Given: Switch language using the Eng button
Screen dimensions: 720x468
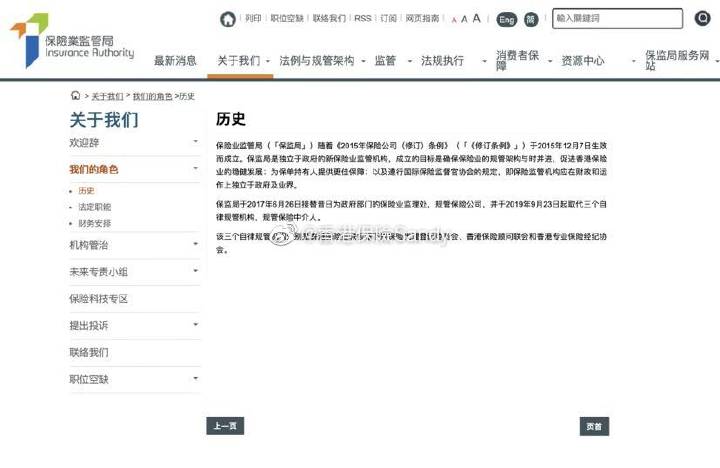Looking at the screenshot, I should pos(506,19).
